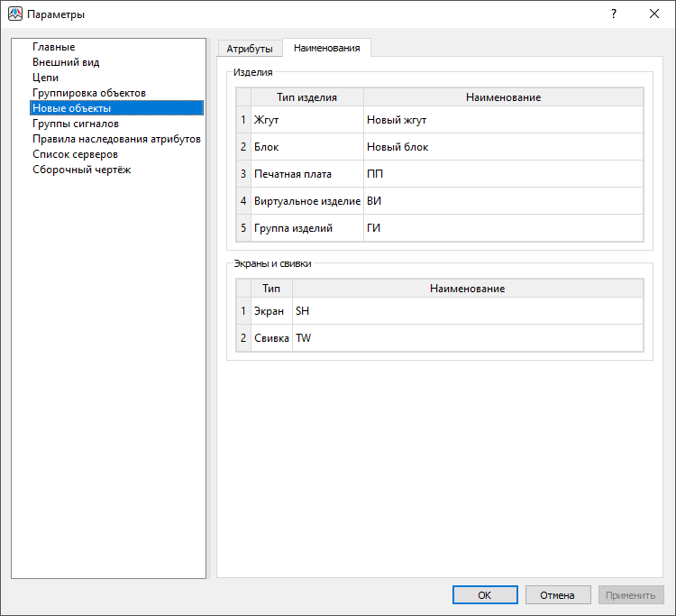Viewport: 676px width, 616px height.
Task: Select Группы сигналов in sidebar
Action: click(x=75, y=124)
